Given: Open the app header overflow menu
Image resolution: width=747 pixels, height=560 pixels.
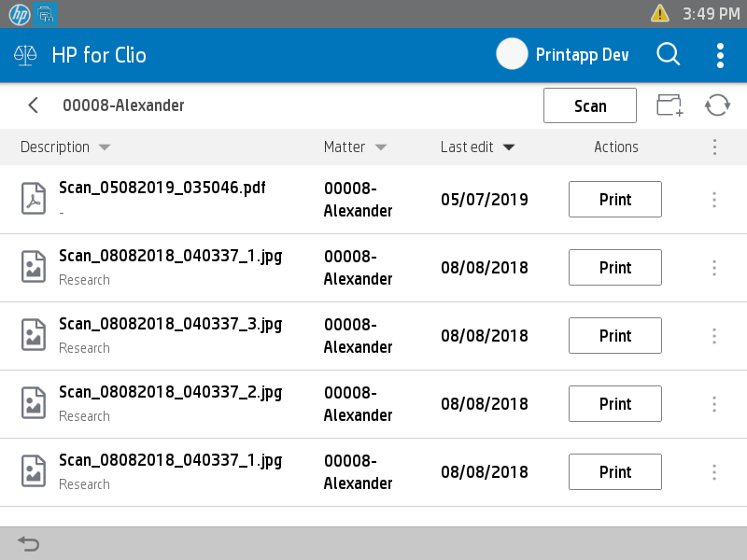Looking at the screenshot, I should [x=720, y=56].
